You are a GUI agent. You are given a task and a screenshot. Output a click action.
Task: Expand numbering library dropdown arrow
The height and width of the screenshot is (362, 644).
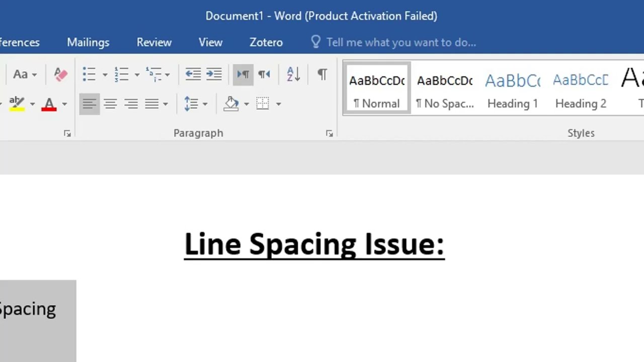137,75
